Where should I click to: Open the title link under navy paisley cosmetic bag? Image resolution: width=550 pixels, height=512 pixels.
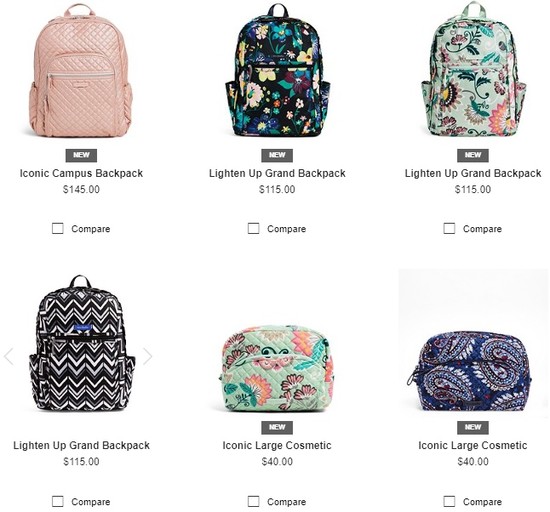coord(473,445)
